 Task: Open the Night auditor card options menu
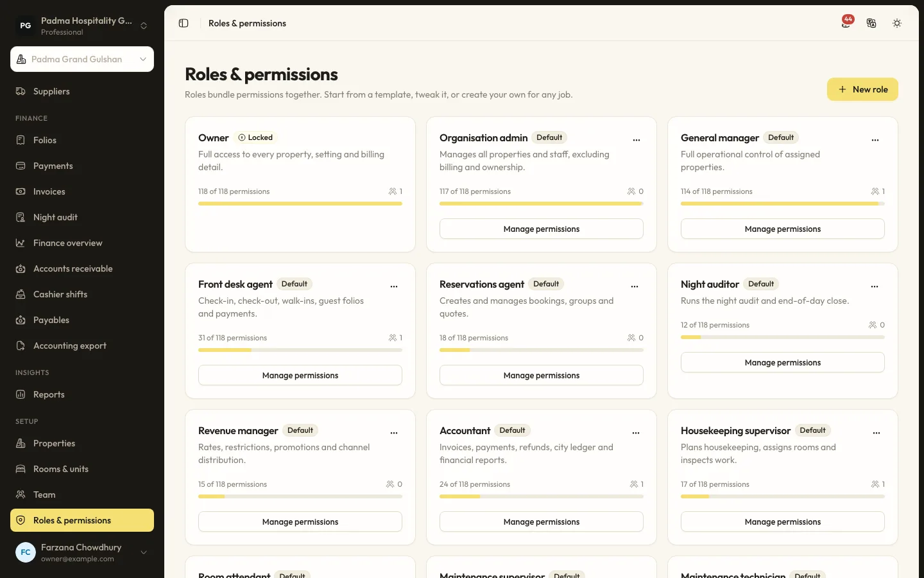875,286
